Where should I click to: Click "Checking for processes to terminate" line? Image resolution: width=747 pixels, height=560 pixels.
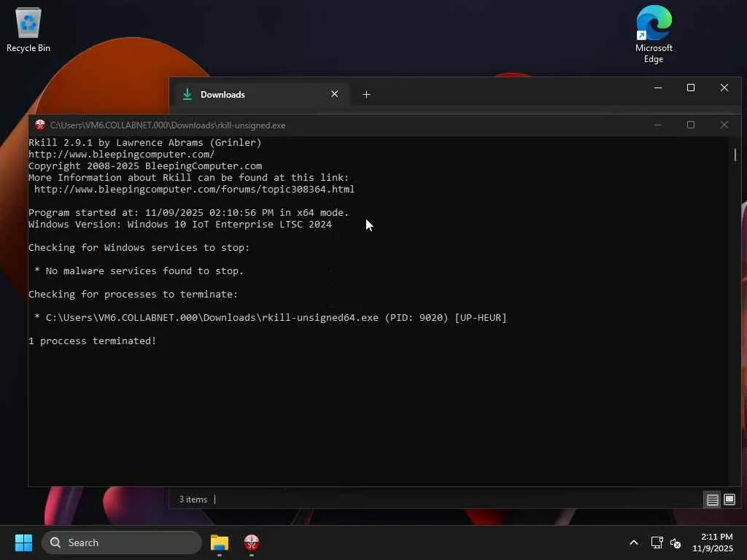(x=133, y=295)
